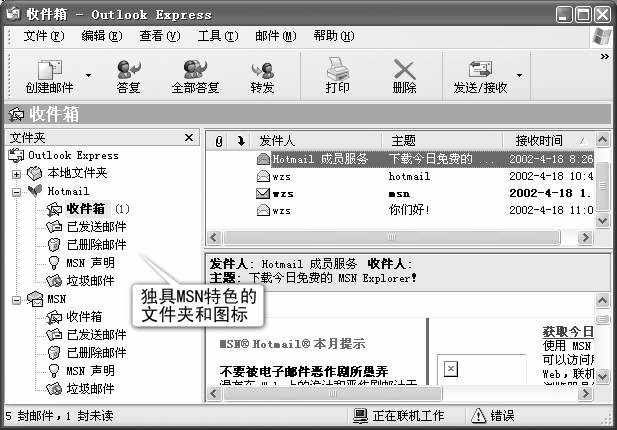Click the message list vertical scrollbar thumb
This screenshot has height=430, width=617.
pos(602,185)
